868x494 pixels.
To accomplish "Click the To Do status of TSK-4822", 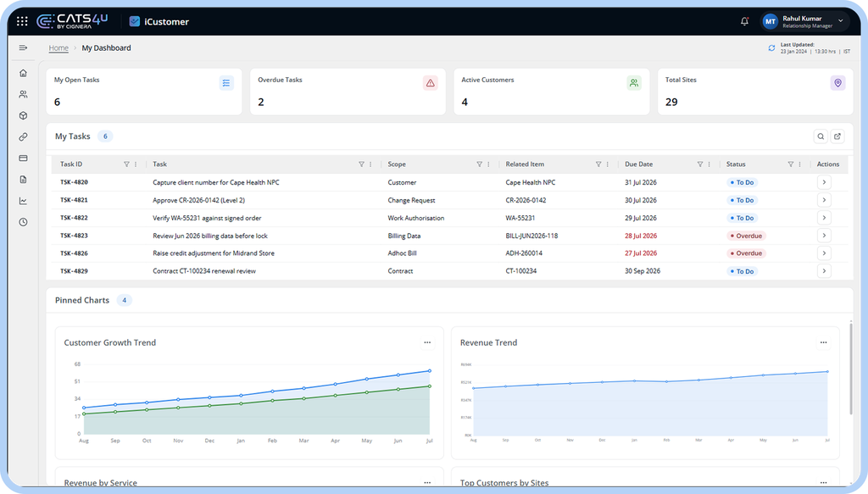I will click(742, 218).
